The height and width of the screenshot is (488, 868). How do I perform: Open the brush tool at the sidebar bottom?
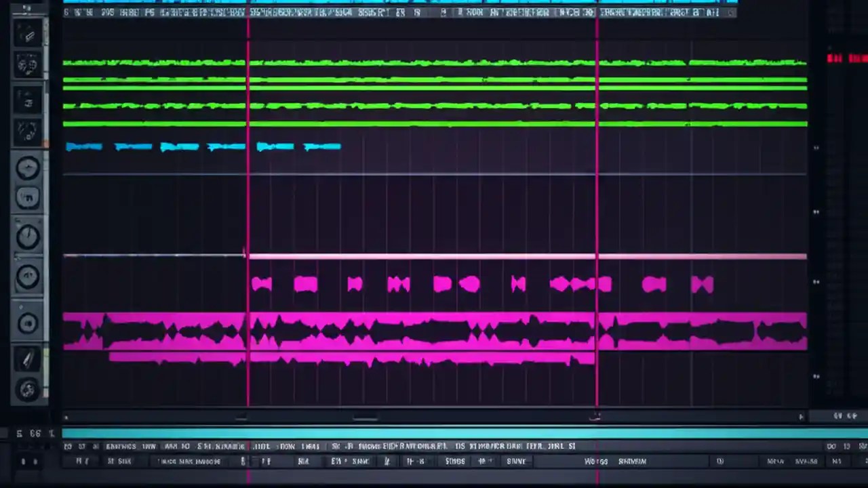pyautogui.click(x=27, y=359)
